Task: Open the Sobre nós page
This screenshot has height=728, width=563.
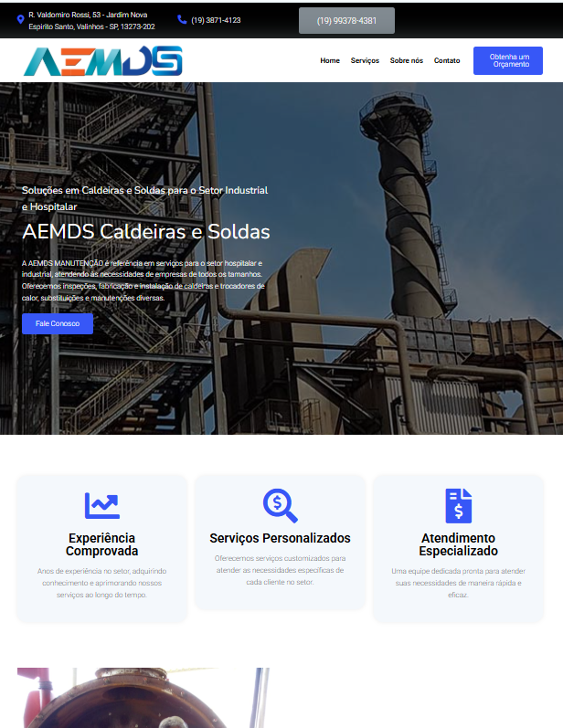Action: [x=407, y=60]
